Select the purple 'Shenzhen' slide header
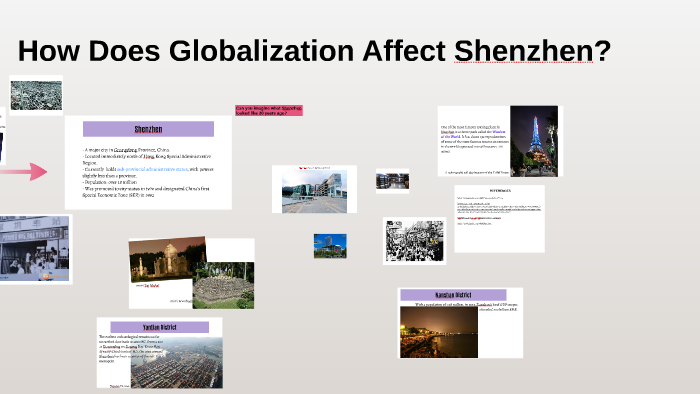This screenshot has width=700, height=394. (x=148, y=129)
